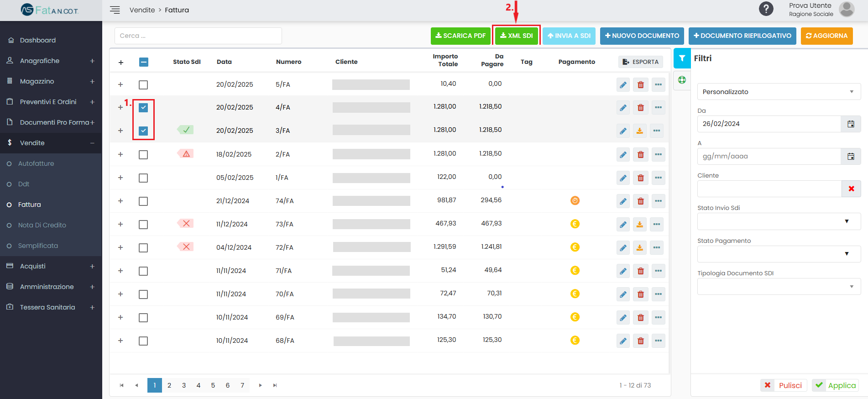Click the Aggiorna refresh button
The image size is (868, 399).
click(827, 36)
